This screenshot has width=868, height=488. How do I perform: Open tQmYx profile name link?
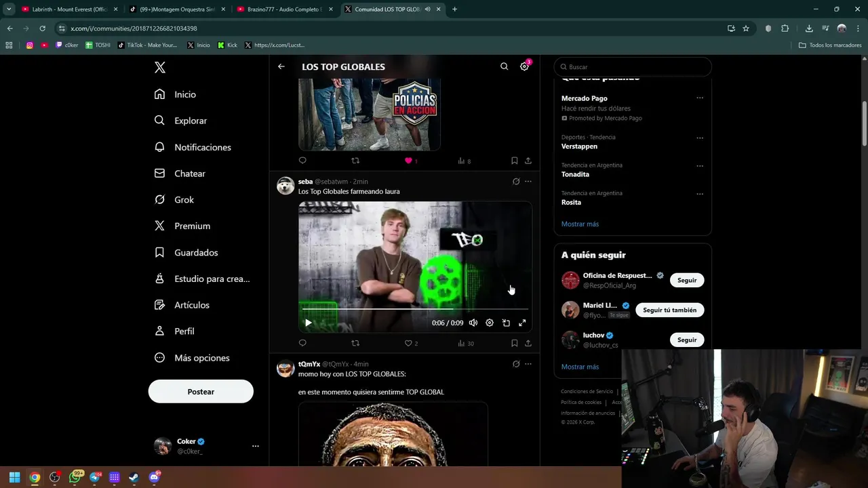pos(309,364)
